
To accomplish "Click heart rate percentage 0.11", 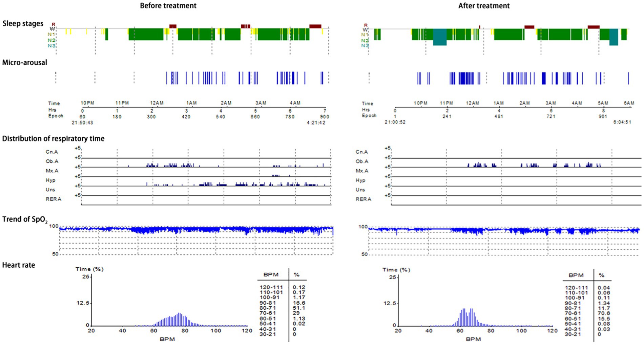I will coord(604,298).
